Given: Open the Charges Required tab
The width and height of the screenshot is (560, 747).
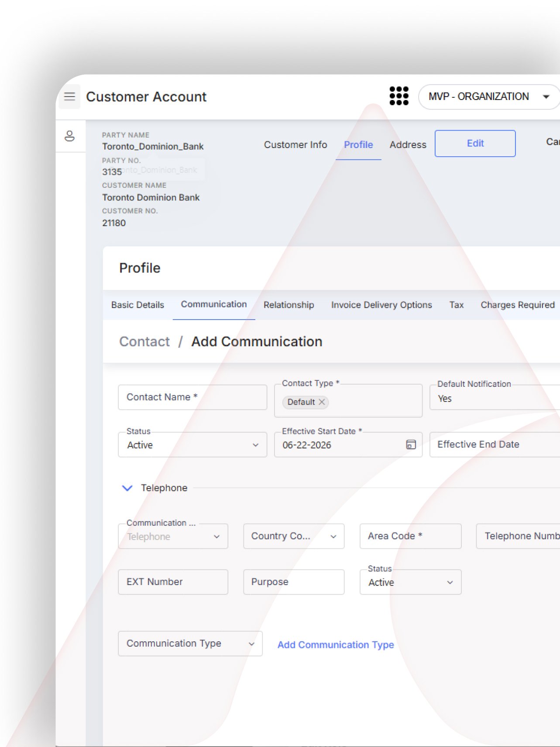Looking at the screenshot, I should click(518, 305).
